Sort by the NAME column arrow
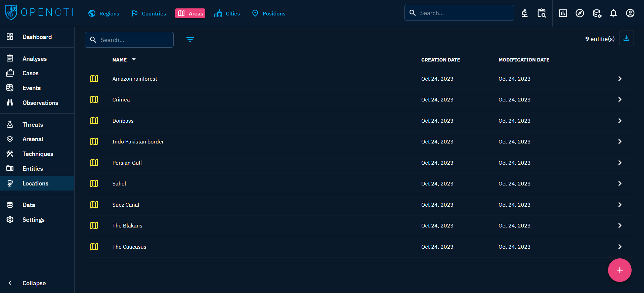This screenshot has width=644, height=293. pyautogui.click(x=134, y=59)
